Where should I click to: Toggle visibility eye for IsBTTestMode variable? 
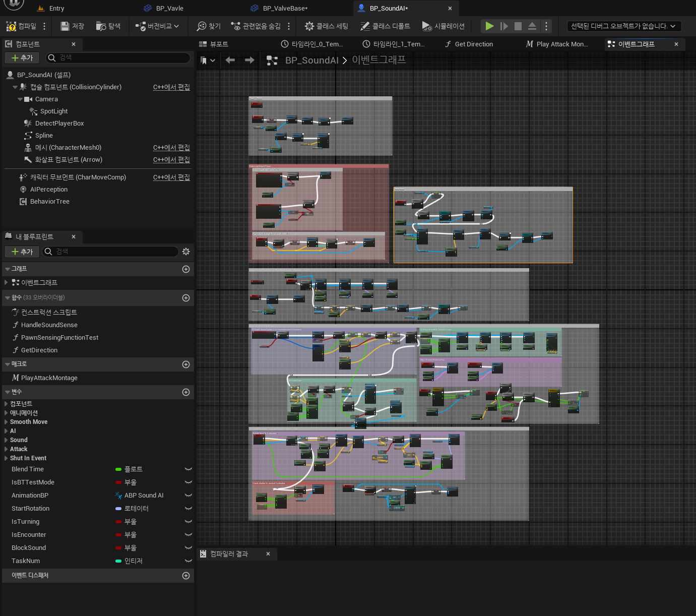(x=188, y=482)
